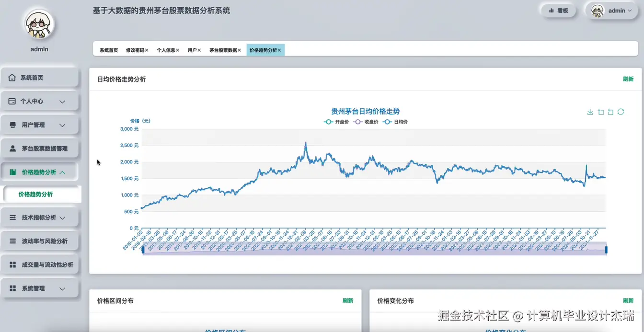Open 茅台股票数据管理 in sidebar
This screenshot has width=644, height=332.
(39, 149)
